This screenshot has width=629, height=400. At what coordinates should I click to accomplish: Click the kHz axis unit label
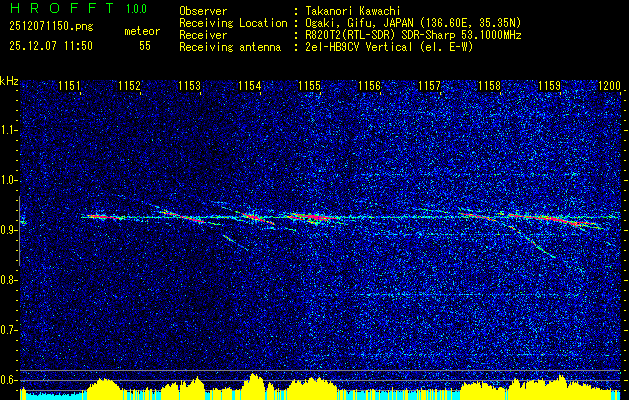9,81
